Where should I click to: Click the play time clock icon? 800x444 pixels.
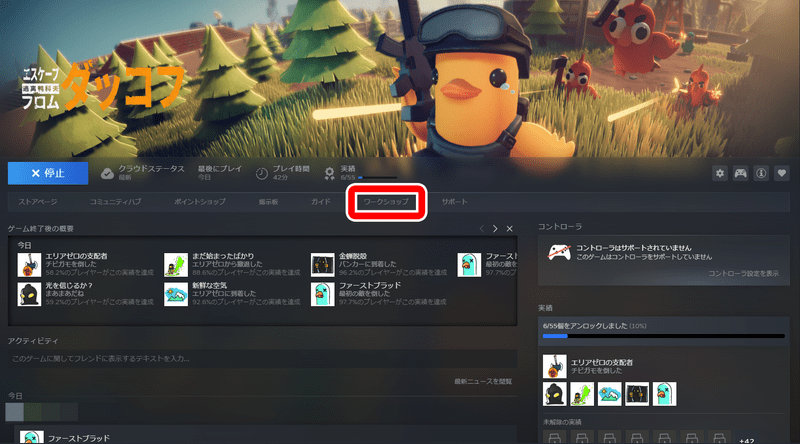point(262,174)
